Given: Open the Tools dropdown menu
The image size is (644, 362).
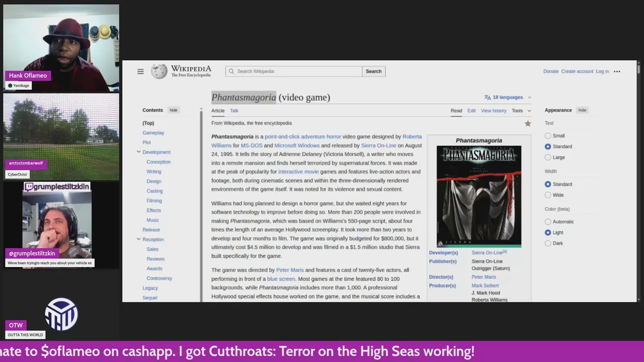Looking at the screenshot, I should 521,111.
